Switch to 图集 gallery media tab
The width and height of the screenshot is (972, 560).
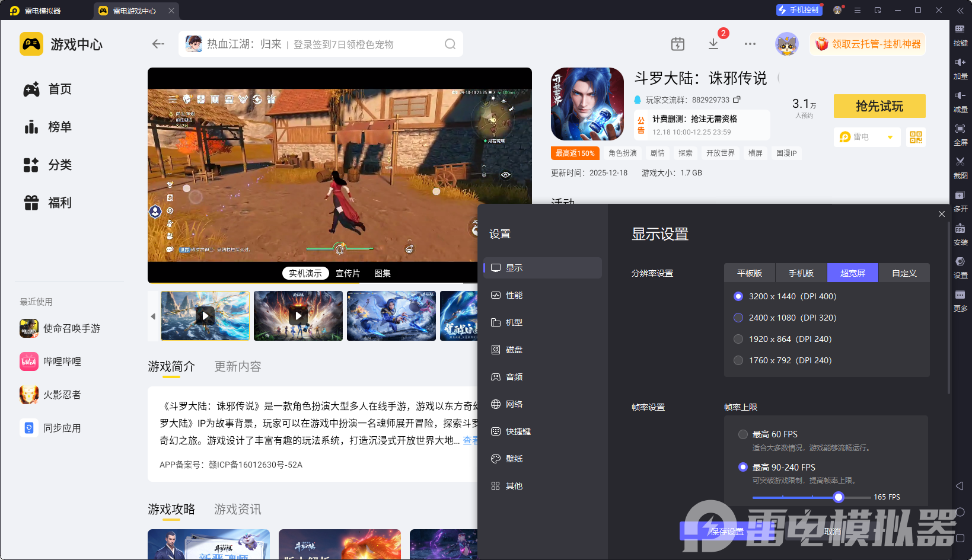[x=383, y=273]
